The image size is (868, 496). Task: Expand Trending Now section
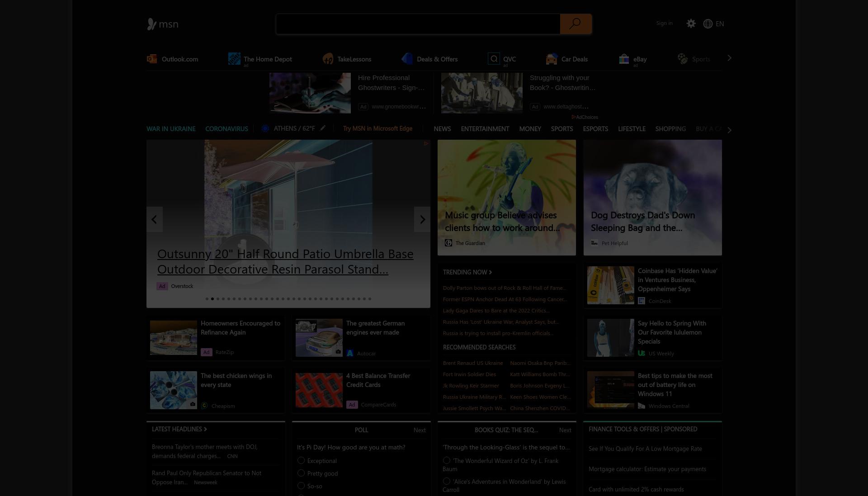[x=467, y=272]
